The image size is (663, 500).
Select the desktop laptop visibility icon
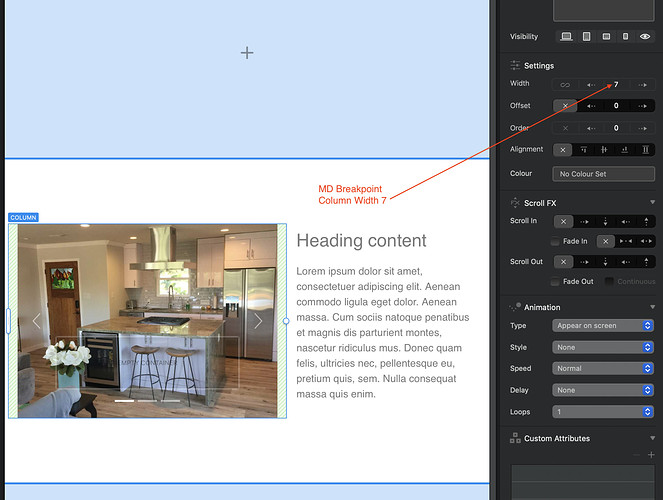[x=566, y=36]
